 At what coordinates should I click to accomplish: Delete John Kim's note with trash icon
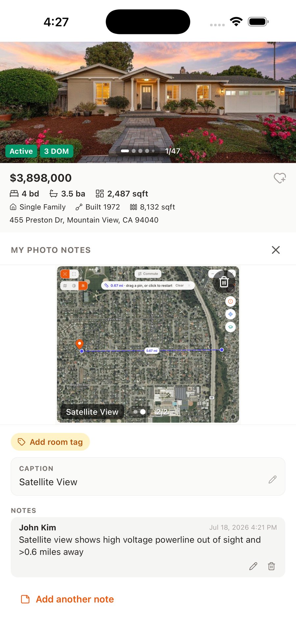pyautogui.click(x=271, y=566)
